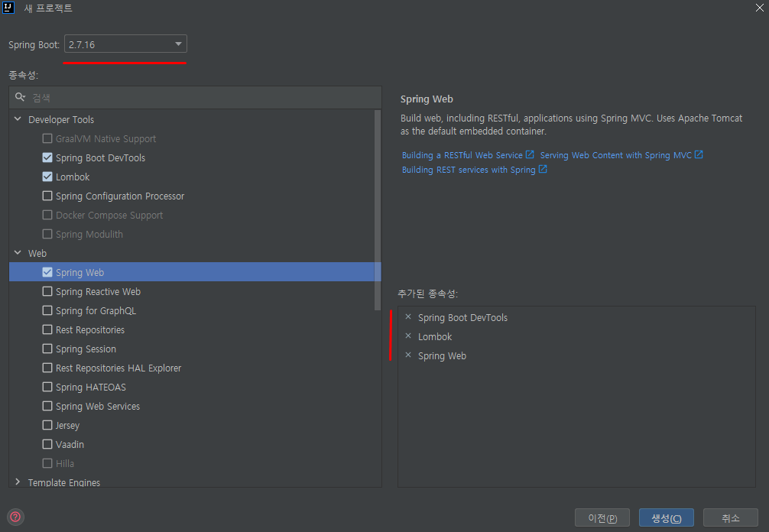This screenshot has width=769, height=532.
Task: Check the Spring Reactive Web checkbox
Action: coord(47,291)
